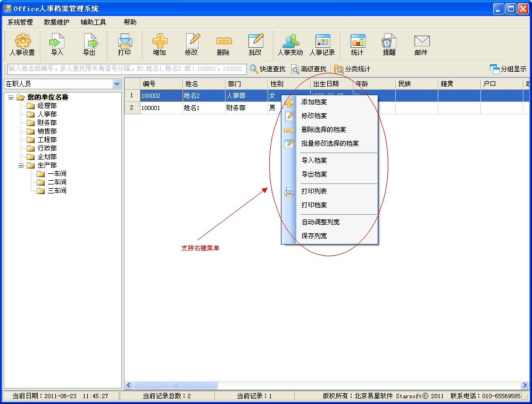Open the 在职人员 dropdown list
Viewport: 532px width, 404px height.
point(117,84)
